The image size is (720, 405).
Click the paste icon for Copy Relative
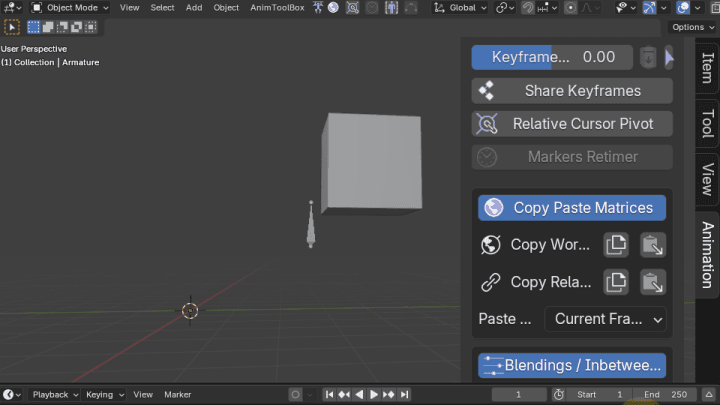[653, 282]
